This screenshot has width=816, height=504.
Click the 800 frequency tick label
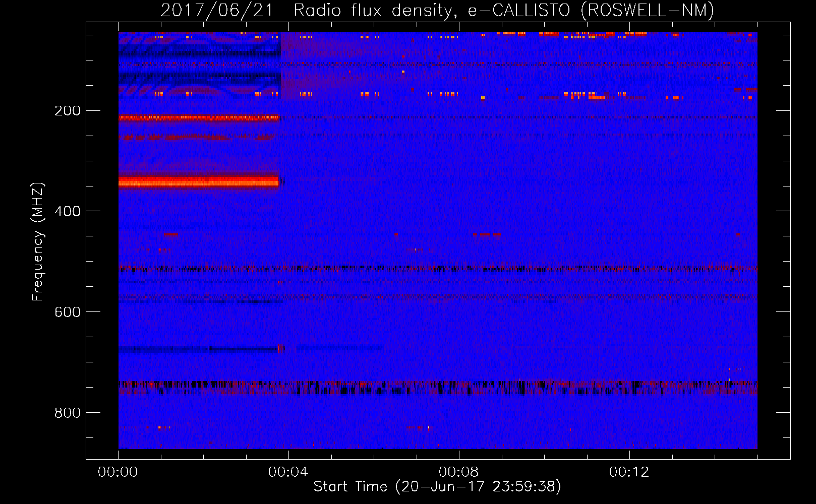(x=68, y=413)
